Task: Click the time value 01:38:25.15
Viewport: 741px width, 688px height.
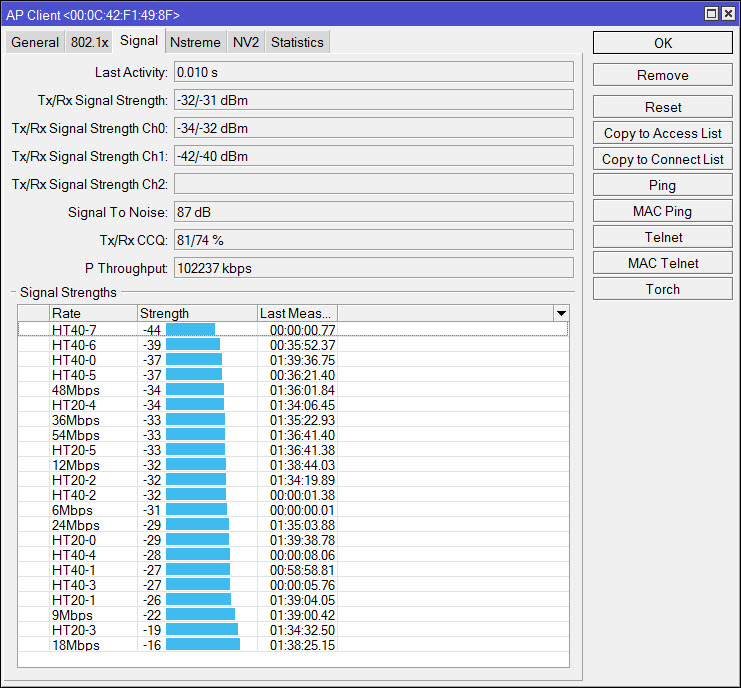Action: click(x=302, y=645)
